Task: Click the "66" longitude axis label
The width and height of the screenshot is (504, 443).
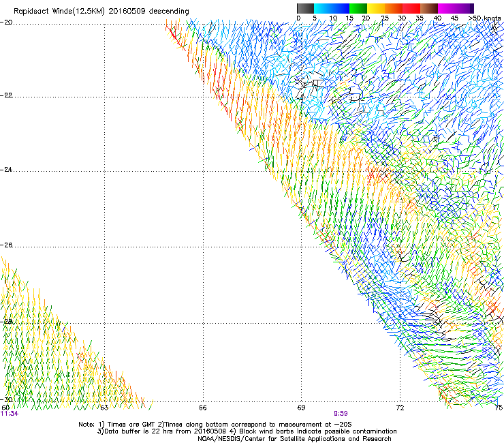Action: [x=203, y=408]
